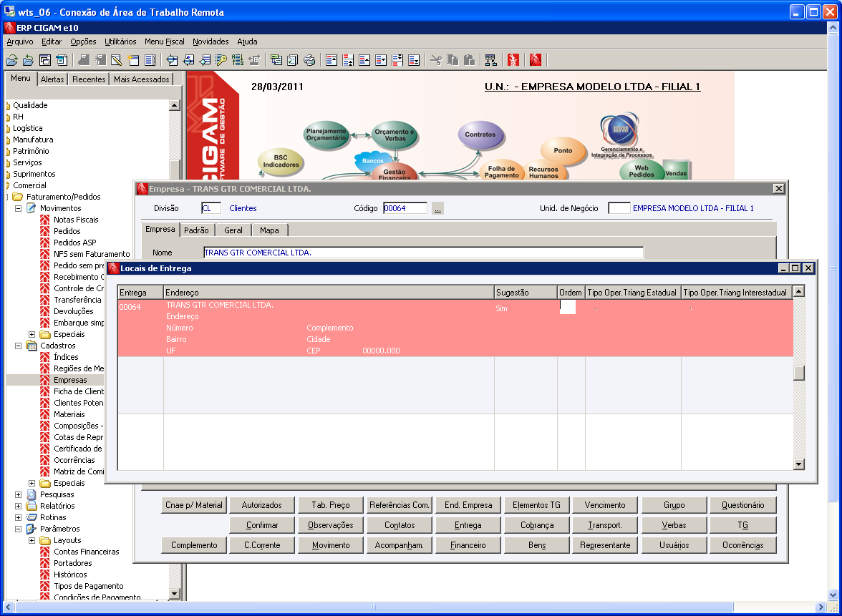Click the paste clipboard toolbar icon
Screen dimensions: 842x616
pos(470,60)
